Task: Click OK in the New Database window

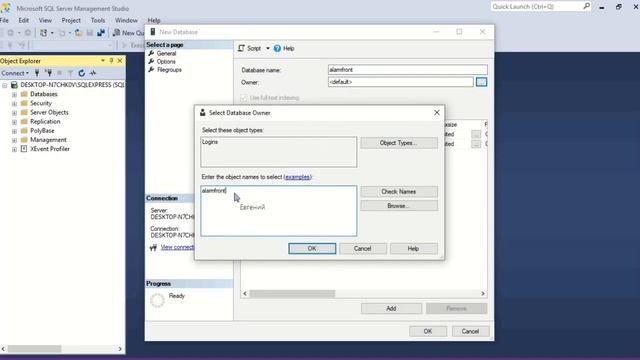Action: 428,331
